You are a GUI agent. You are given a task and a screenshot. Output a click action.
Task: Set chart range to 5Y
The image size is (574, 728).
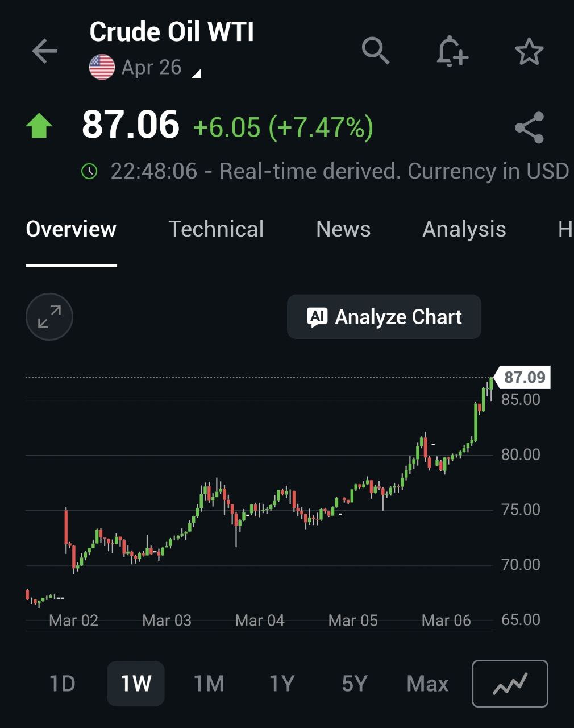click(355, 684)
